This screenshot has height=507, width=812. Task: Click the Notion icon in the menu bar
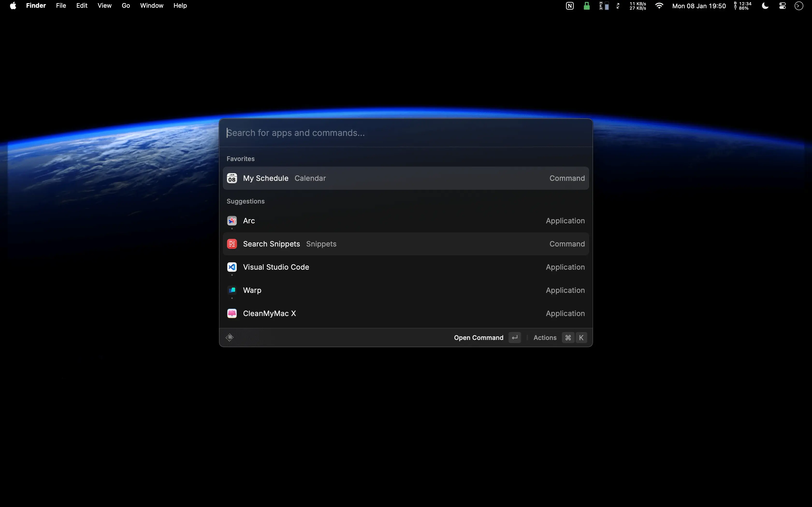(x=569, y=6)
